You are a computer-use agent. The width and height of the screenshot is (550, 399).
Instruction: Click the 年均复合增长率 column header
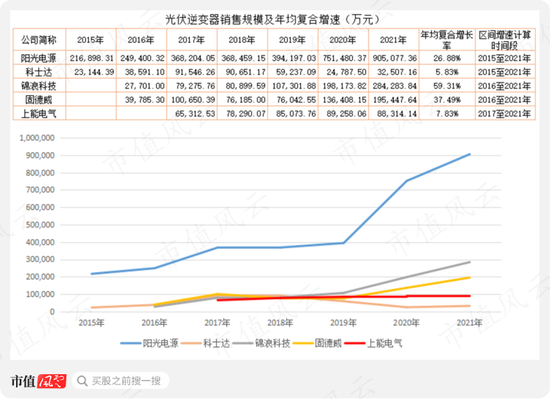tap(447, 40)
